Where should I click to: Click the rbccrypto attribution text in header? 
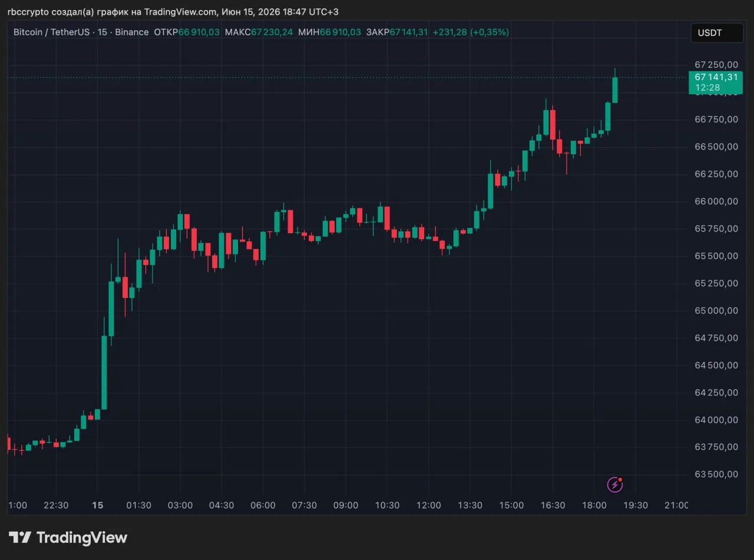pyautogui.click(x=173, y=12)
